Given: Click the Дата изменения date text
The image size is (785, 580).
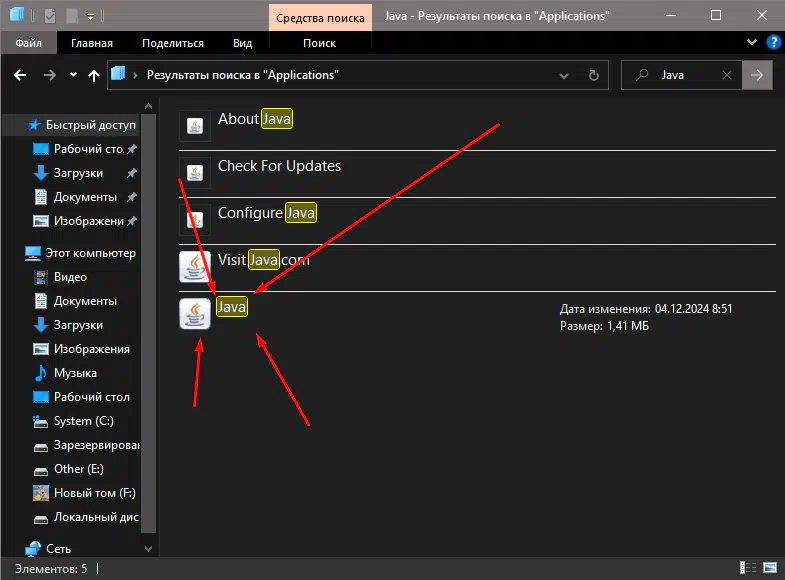Looking at the screenshot, I should [x=646, y=309].
